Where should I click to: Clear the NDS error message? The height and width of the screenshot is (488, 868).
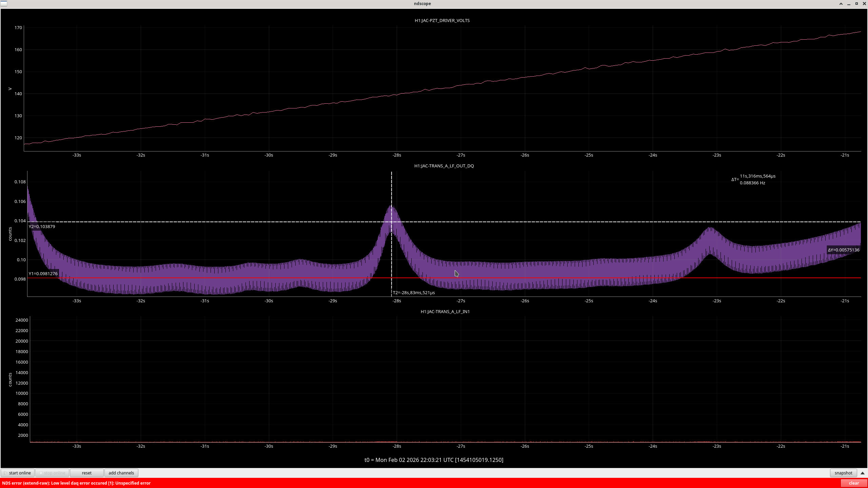[x=853, y=483]
